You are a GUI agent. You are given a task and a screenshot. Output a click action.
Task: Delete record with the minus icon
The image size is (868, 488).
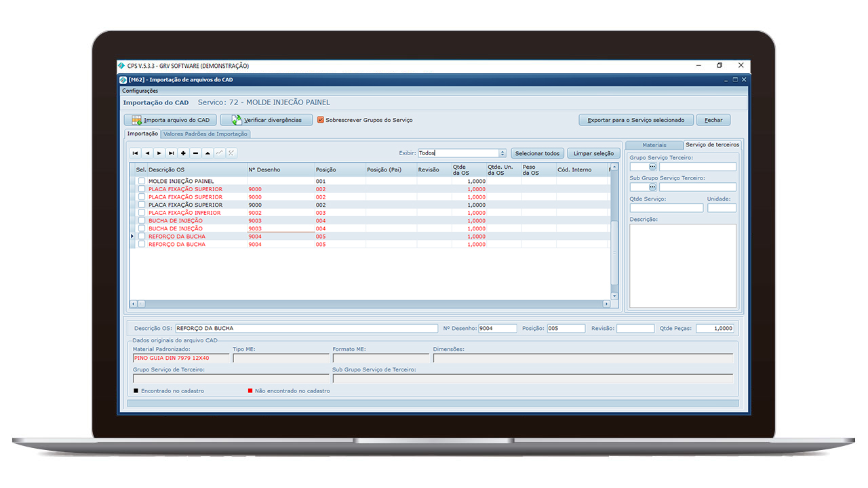pyautogui.click(x=196, y=153)
